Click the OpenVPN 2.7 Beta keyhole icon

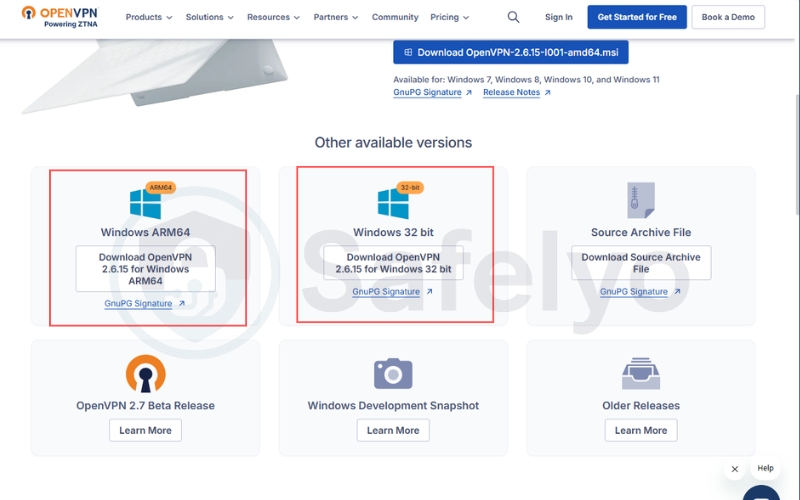(x=145, y=373)
